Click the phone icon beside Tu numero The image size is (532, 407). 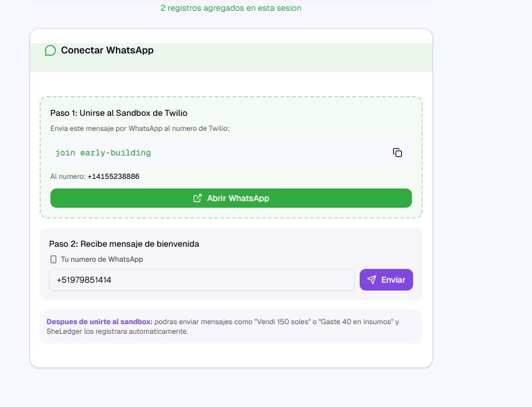tap(53, 259)
